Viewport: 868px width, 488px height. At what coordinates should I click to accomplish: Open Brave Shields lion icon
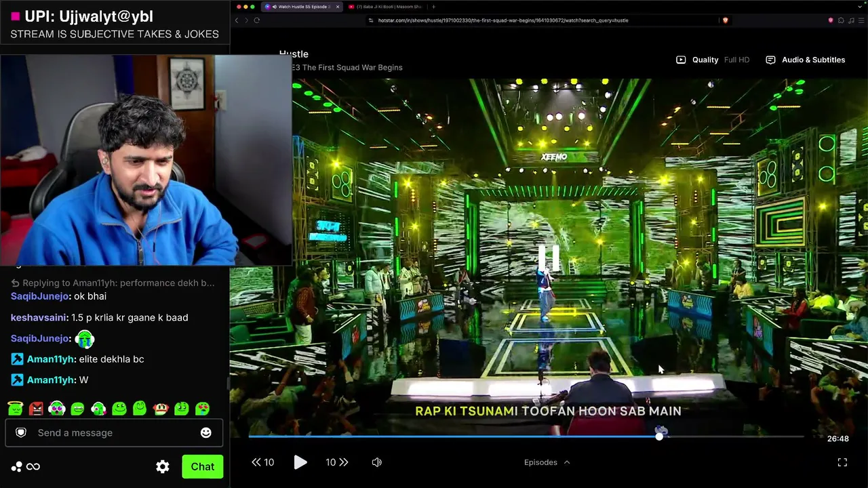click(x=725, y=20)
